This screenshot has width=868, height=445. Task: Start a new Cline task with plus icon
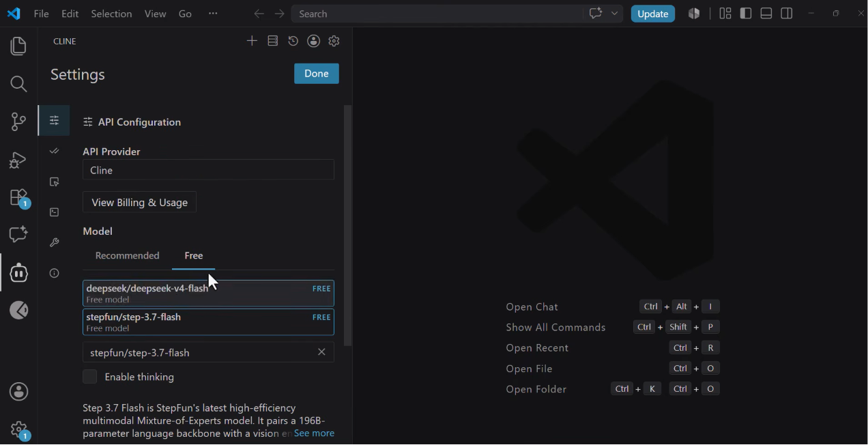coord(252,41)
